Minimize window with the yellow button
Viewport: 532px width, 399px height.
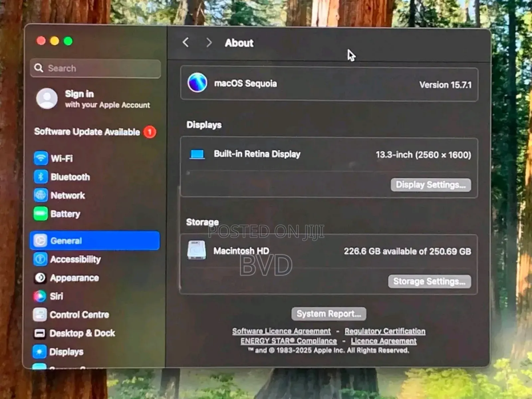(x=55, y=41)
